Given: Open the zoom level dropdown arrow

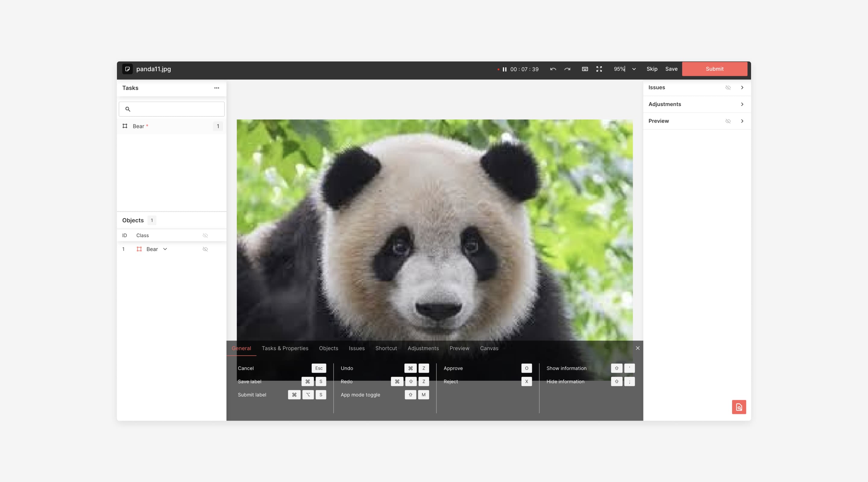Looking at the screenshot, I should click(634, 69).
